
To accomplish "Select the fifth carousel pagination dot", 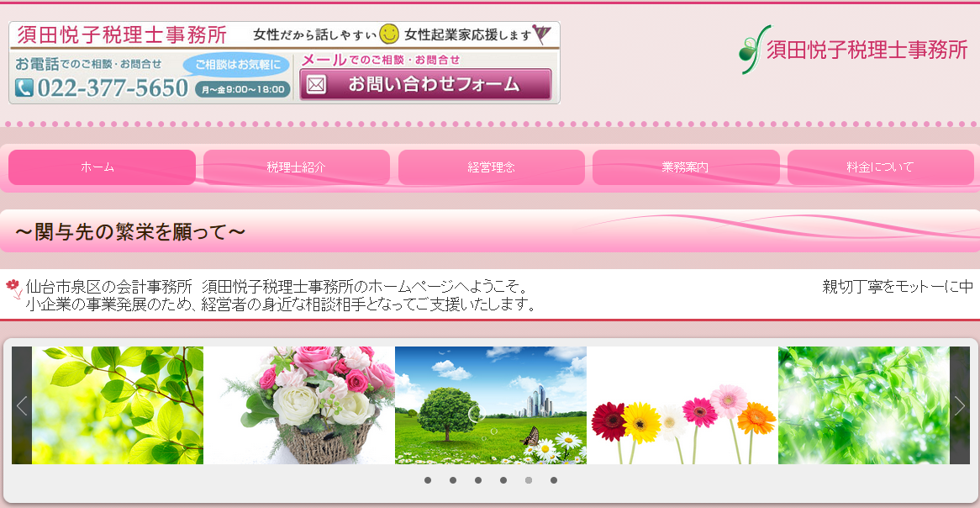I will pyautogui.click(x=529, y=480).
